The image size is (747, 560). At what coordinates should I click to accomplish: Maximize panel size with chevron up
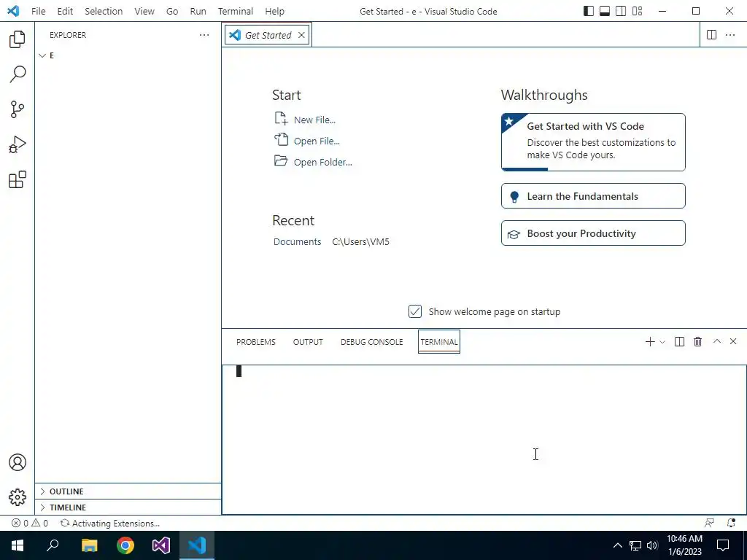click(x=716, y=341)
